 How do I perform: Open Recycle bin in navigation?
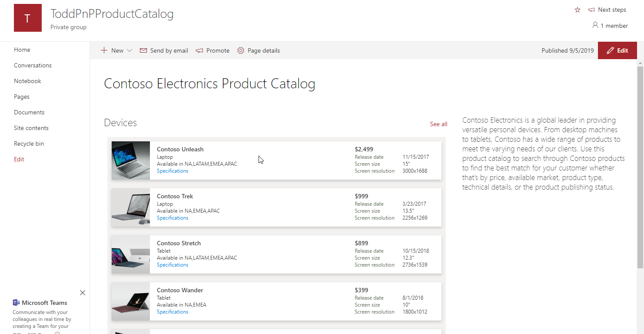tap(29, 144)
